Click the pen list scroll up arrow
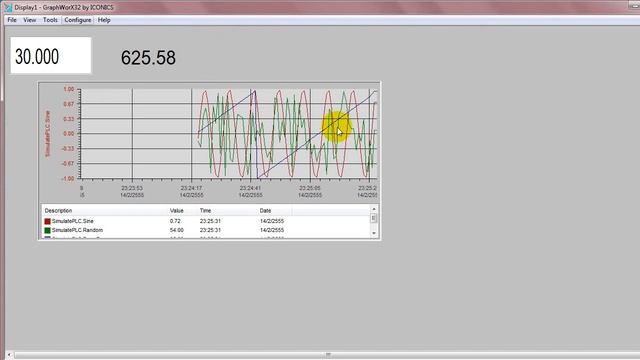The width and height of the screenshot is (640, 360). 374,209
